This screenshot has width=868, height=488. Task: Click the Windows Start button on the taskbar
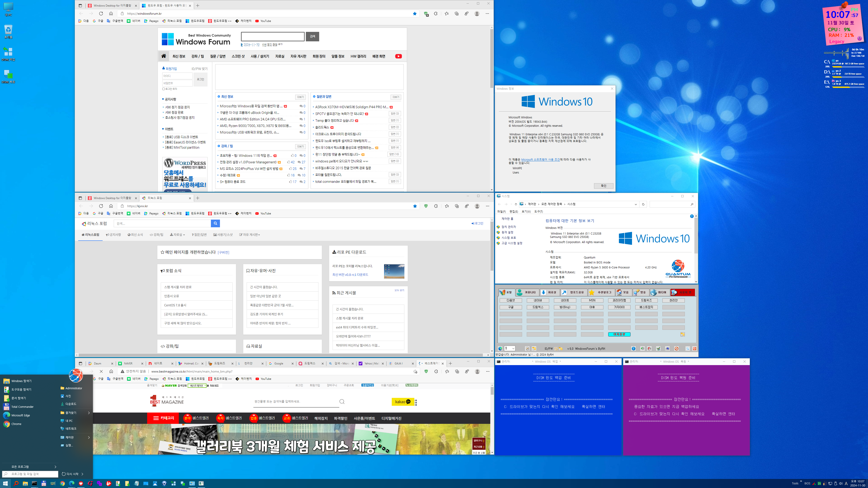(x=5, y=484)
